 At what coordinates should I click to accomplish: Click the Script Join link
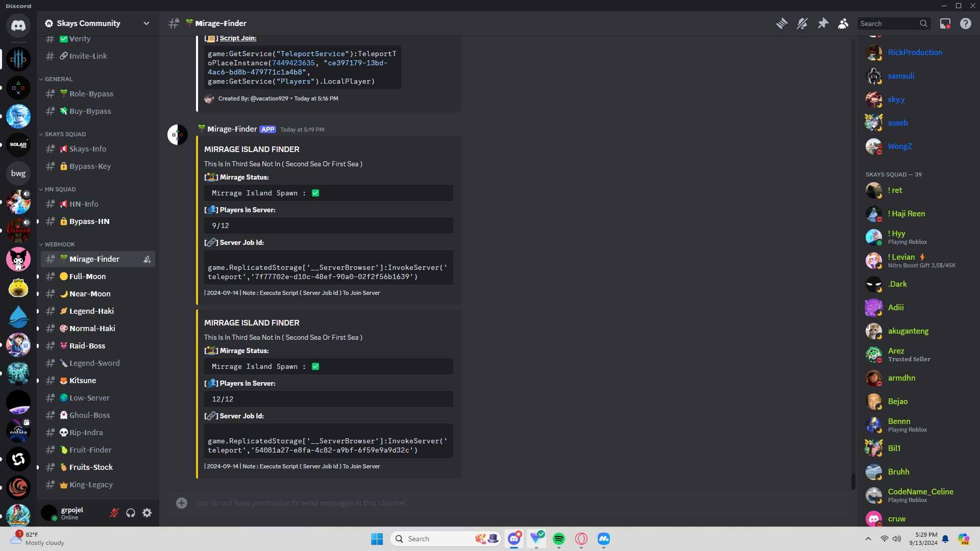click(238, 38)
